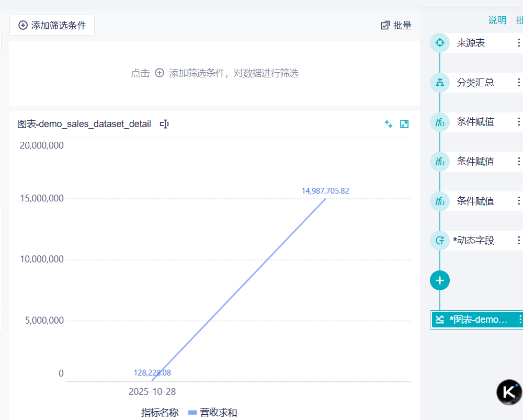
Task: Click the 分类汇总 hierarchy icon
Action: [440, 83]
